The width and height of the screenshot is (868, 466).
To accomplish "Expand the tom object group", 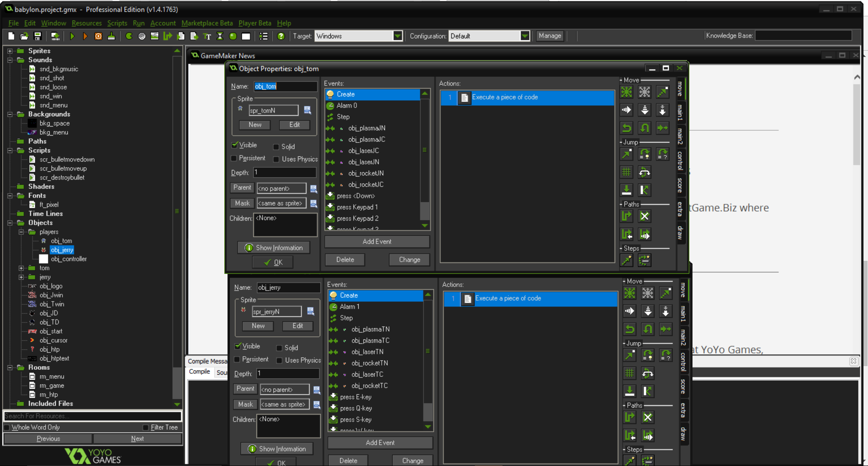I will pos(21,268).
